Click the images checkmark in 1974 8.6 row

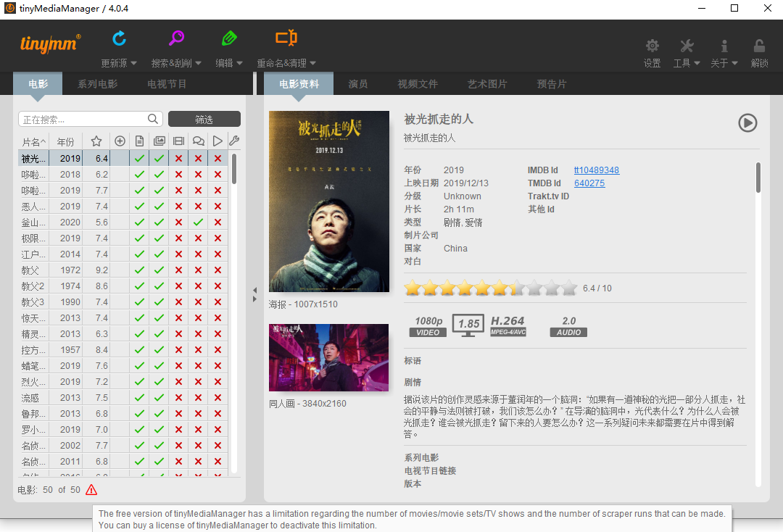point(159,286)
